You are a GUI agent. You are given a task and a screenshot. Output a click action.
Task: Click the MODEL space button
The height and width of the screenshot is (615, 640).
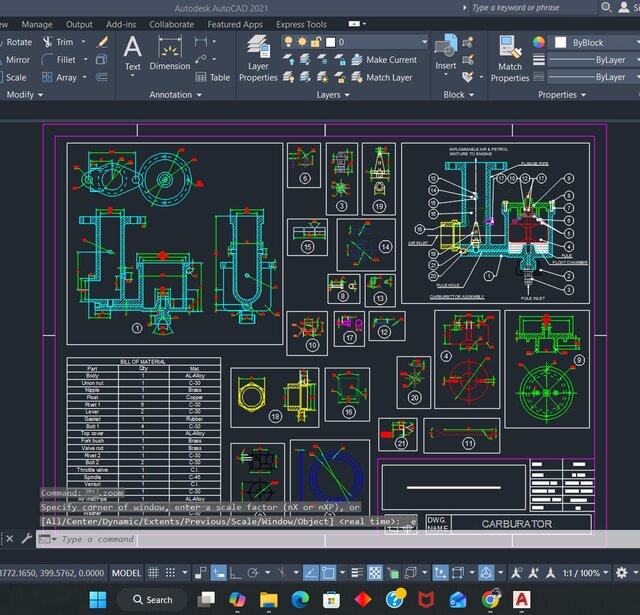(x=126, y=573)
